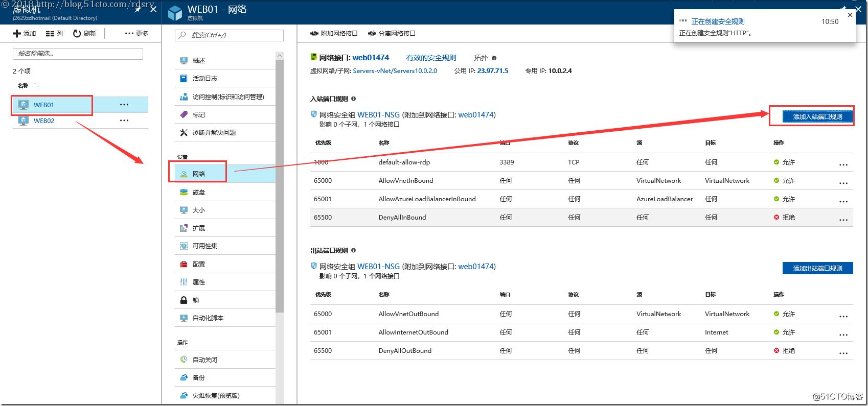This screenshot has height=406, width=868.
Task: Open WEB01-NSG link under outbound rules
Action: [378, 267]
